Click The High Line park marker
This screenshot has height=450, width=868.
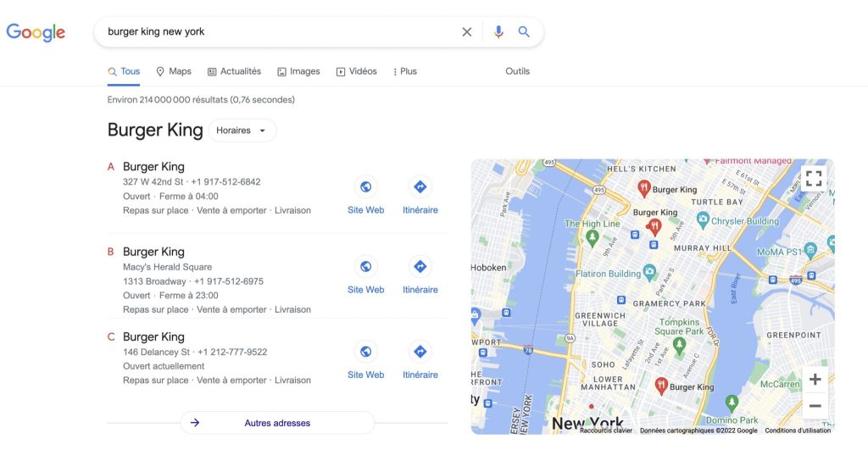(x=593, y=239)
